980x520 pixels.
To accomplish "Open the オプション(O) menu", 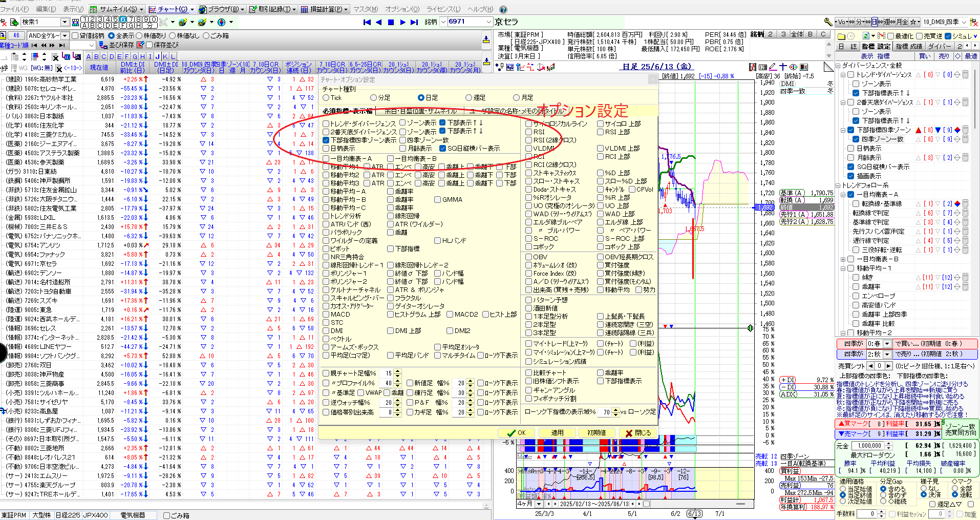I will (402, 9).
